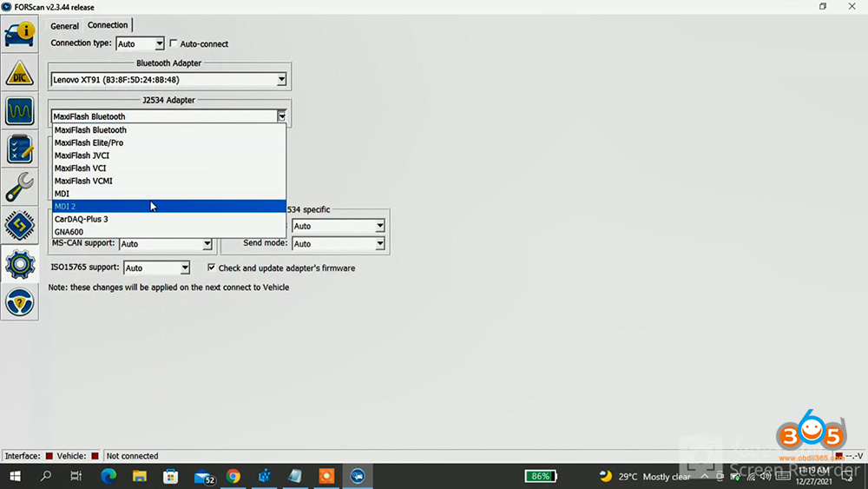Select the Connection tab

point(108,25)
